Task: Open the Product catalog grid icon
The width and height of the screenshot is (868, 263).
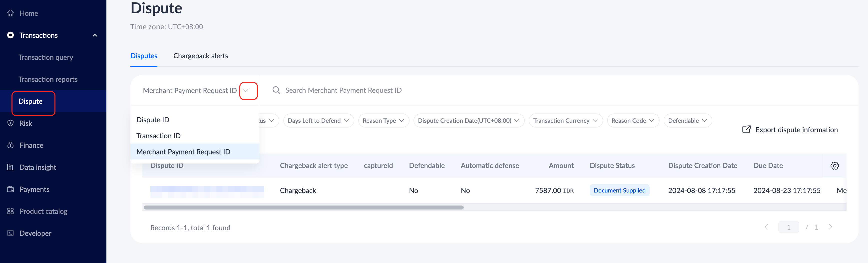Action: click(10, 211)
